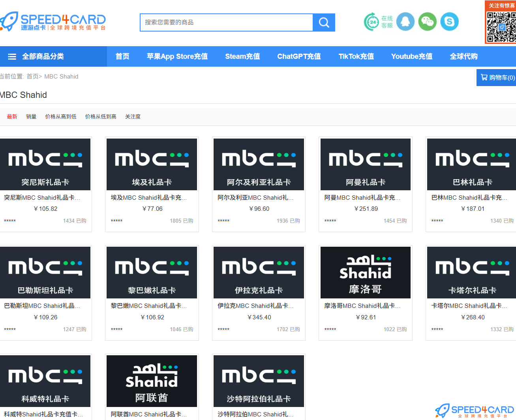Image resolution: width=516 pixels, height=420 pixels.
Task: Click 巴勒斯坦MBC Shahid title link
Action: pos(42,306)
